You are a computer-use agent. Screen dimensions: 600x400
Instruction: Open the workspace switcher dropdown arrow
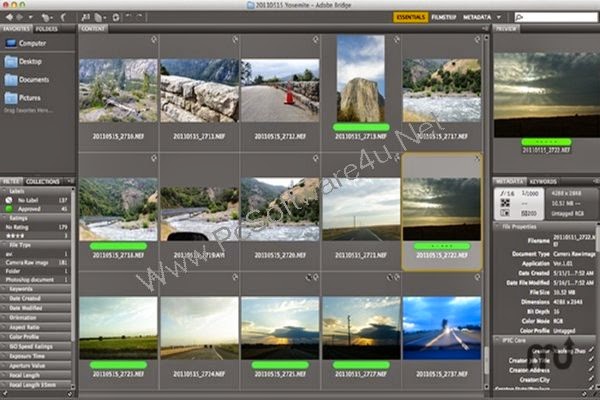[x=499, y=17]
